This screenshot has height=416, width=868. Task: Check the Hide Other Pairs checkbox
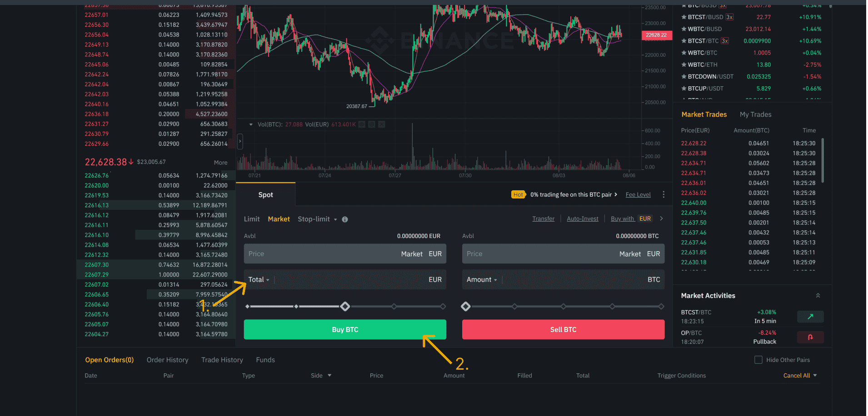pos(758,360)
